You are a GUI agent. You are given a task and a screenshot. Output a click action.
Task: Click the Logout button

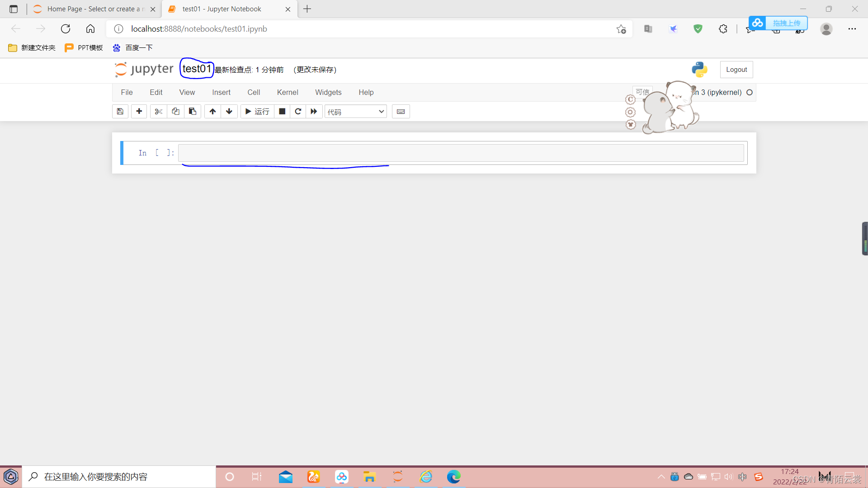click(x=736, y=70)
